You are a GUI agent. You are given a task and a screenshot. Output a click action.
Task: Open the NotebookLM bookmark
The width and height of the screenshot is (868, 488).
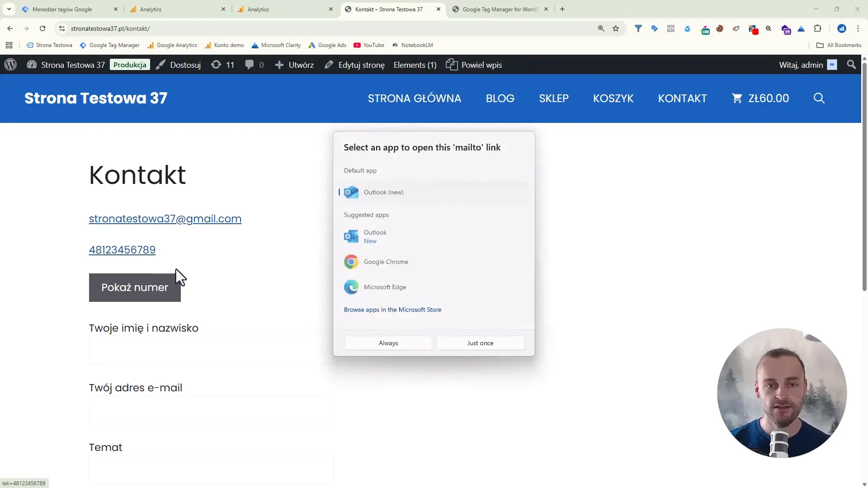(x=412, y=45)
